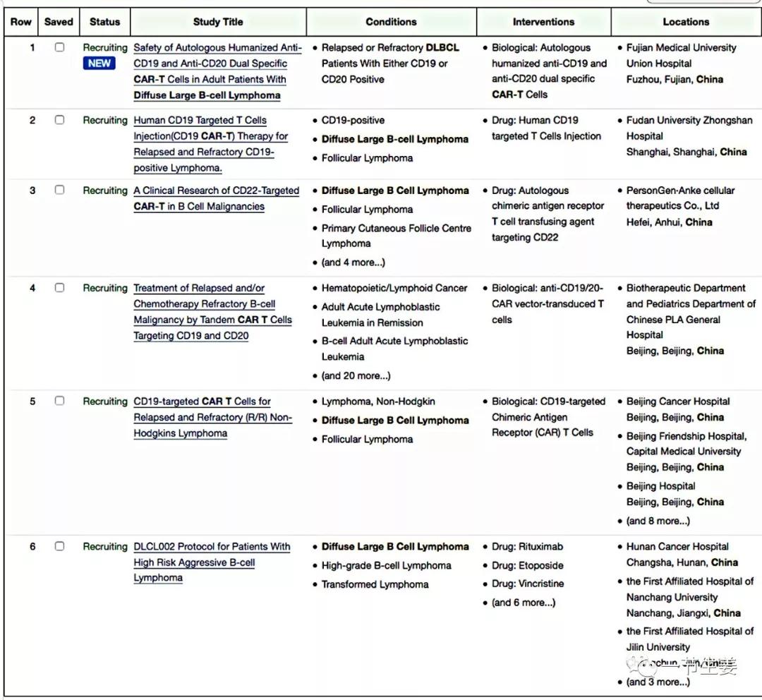The image size is (762, 700).
Task: Tick the Saved checkbox in row 2
Action: [x=59, y=120]
